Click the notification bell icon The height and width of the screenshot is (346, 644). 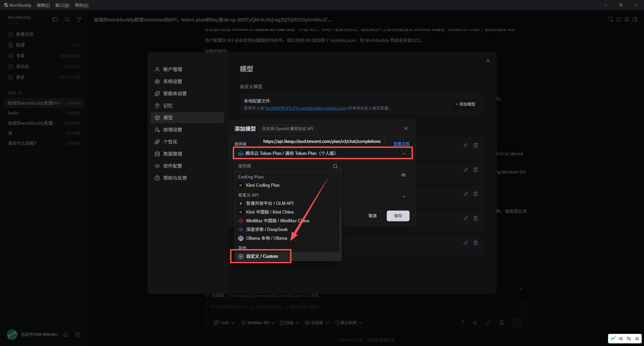tap(66, 335)
